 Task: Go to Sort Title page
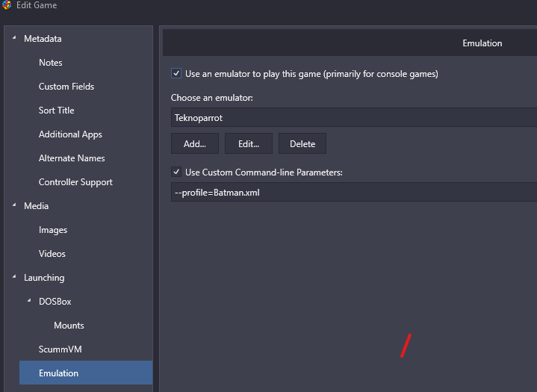click(x=57, y=111)
